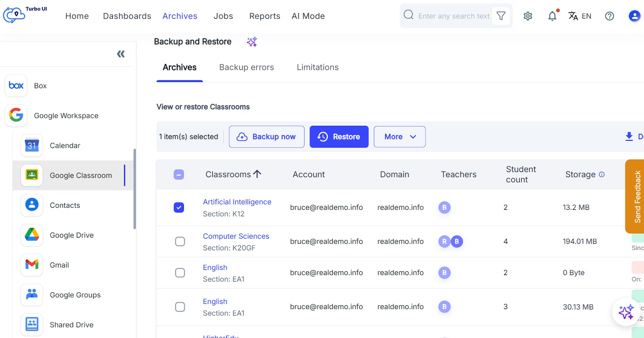The width and height of the screenshot is (644, 338).
Task: Sort by the Classrooms column arrow
Action: pos(257,174)
